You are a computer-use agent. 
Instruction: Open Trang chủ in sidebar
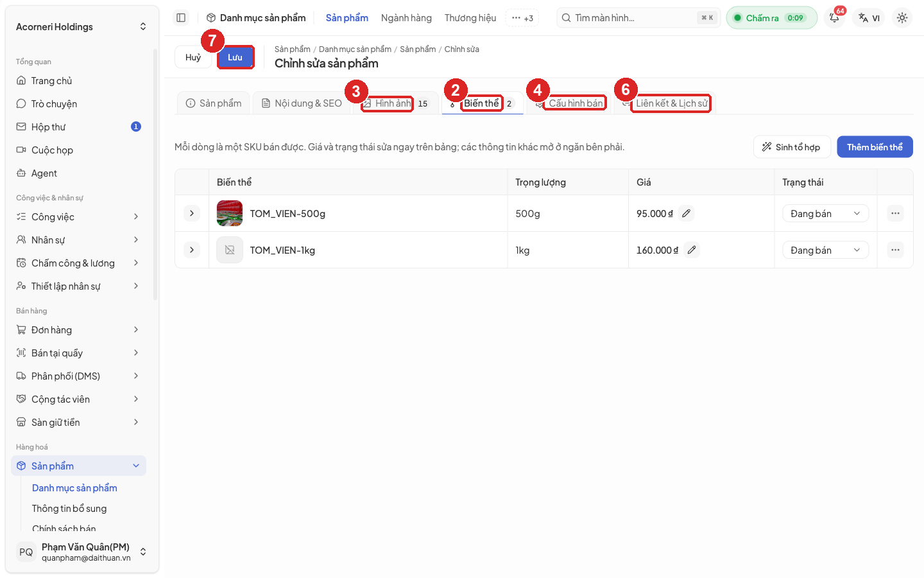(x=78, y=81)
